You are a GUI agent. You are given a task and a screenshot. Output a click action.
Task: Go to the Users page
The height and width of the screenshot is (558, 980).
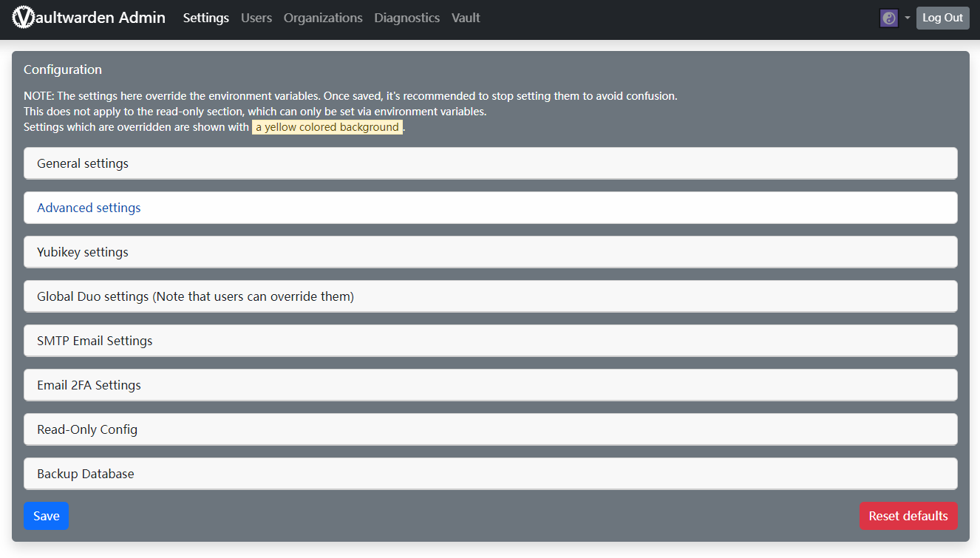256,18
